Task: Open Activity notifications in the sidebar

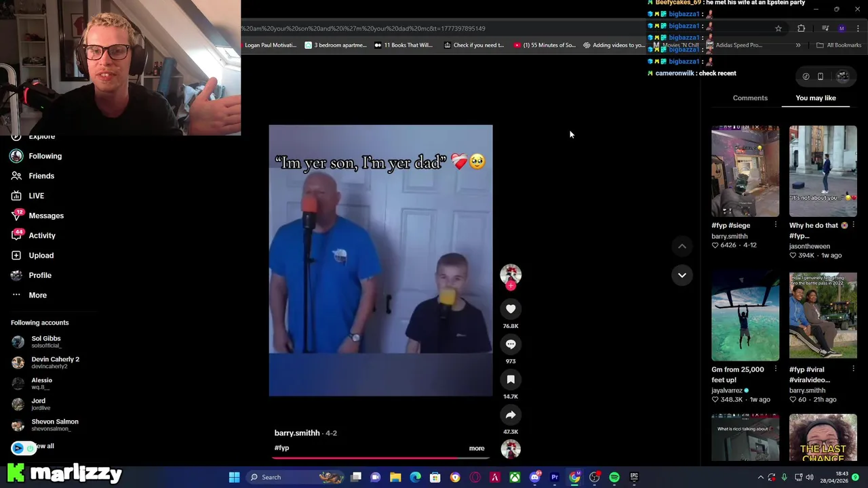Action: click(33, 235)
